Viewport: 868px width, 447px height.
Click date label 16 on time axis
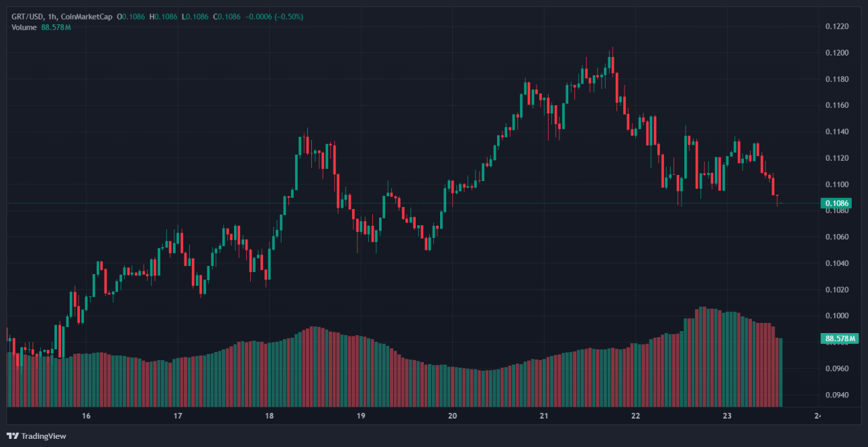[x=86, y=416]
